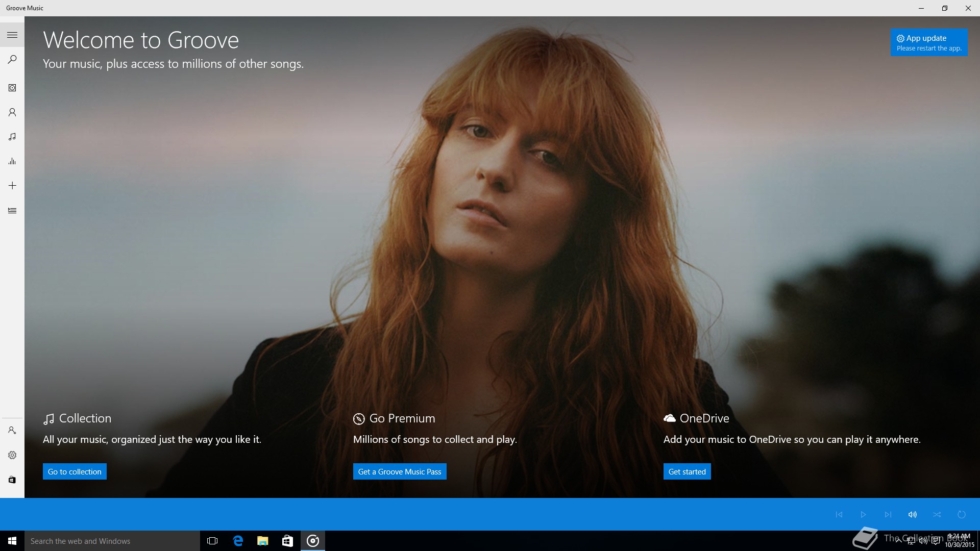Launch Microsoft Edge from taskbar

[237, 541]
